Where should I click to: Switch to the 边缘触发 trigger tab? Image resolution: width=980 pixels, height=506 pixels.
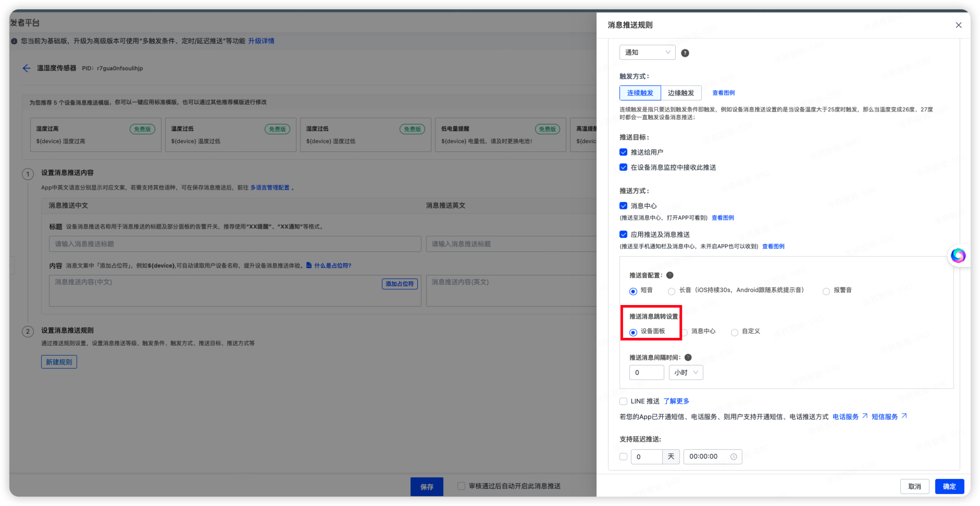click(x=681, y=93)
